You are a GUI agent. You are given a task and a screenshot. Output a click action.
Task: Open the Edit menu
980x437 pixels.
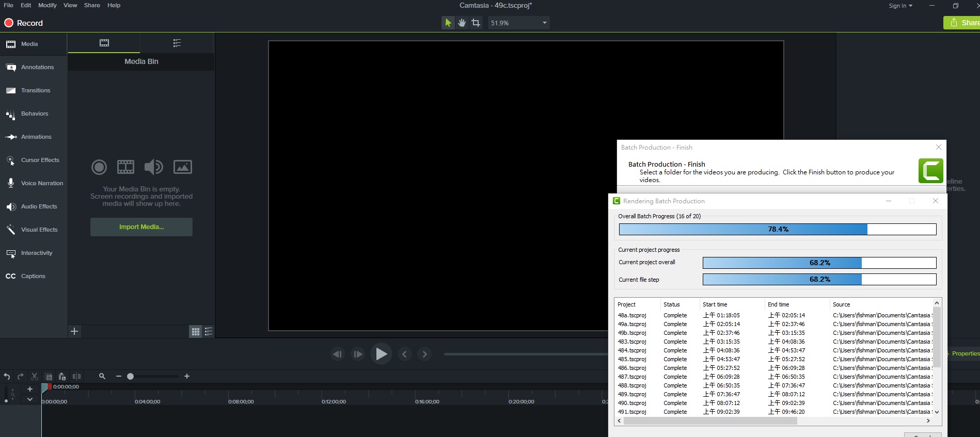(x=26, y=5)
